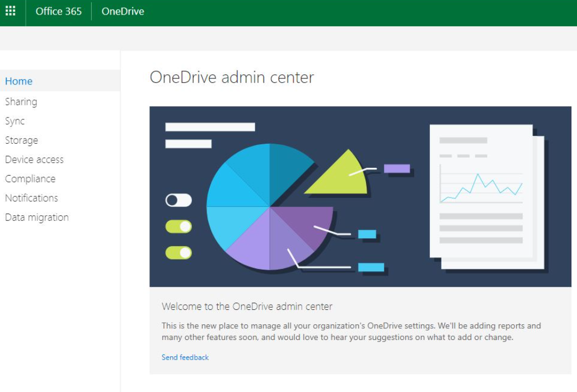Open the app launcher waffle icon

pos(10,11)
